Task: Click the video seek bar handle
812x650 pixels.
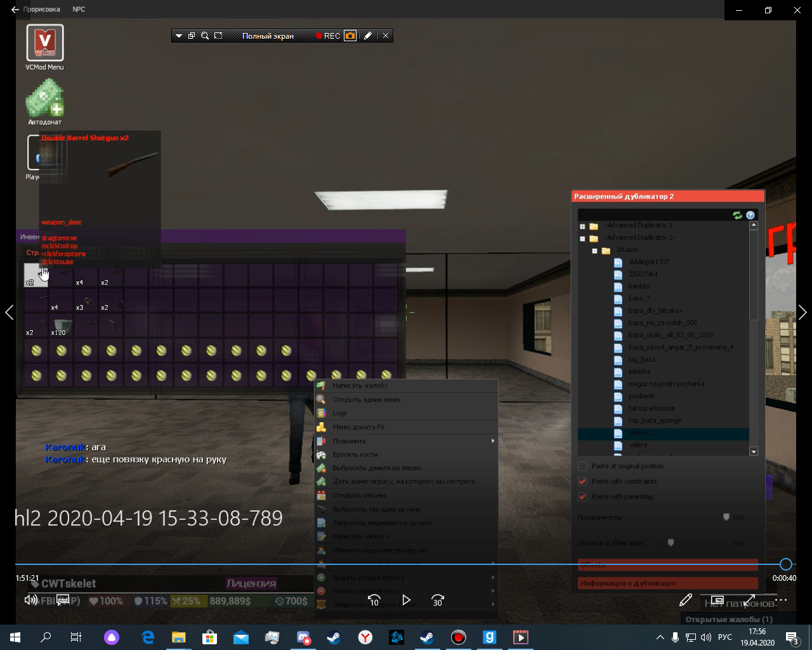Action: click(785, 564)
